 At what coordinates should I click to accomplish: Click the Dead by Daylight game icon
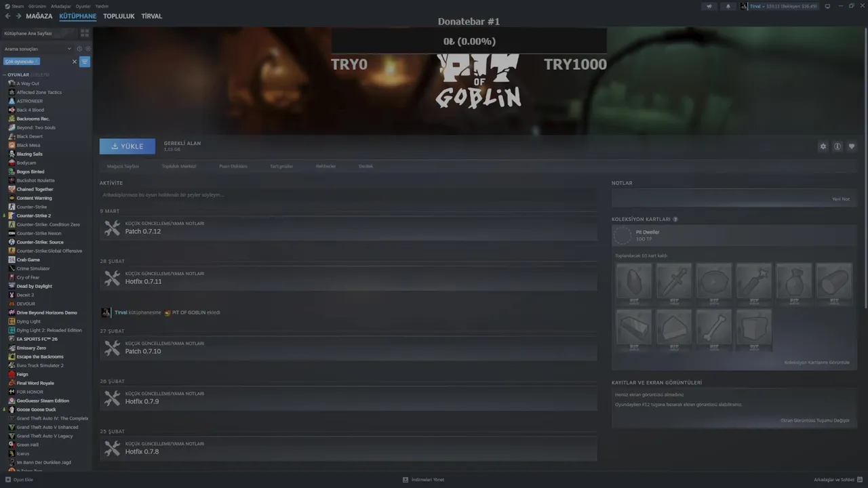pyautogui.click(x=12, y=286)
